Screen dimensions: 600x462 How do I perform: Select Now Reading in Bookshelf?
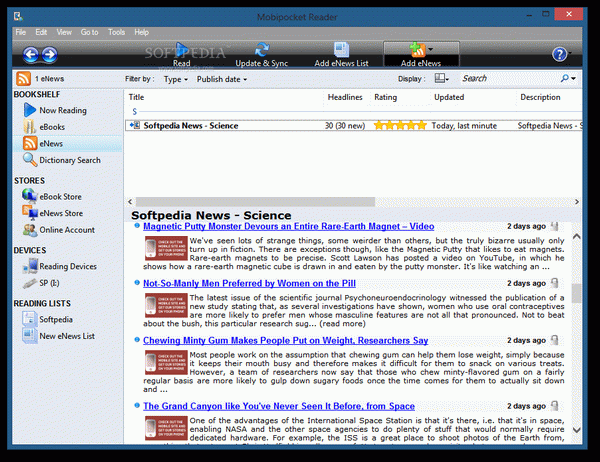[55, 110]
